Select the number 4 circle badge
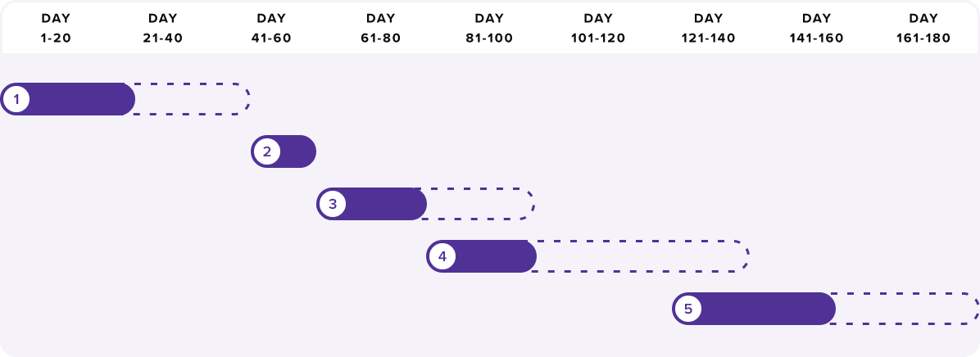Viewport: 980px width, 357px height. click(x=442, y=256)
